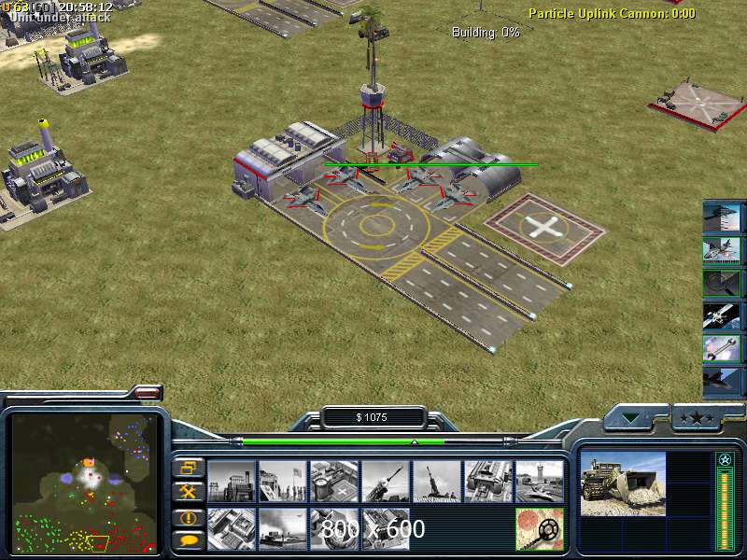The image size is (747, 560).
Task: Activate the mine clearing detector icon
Action: click(540, 528)
